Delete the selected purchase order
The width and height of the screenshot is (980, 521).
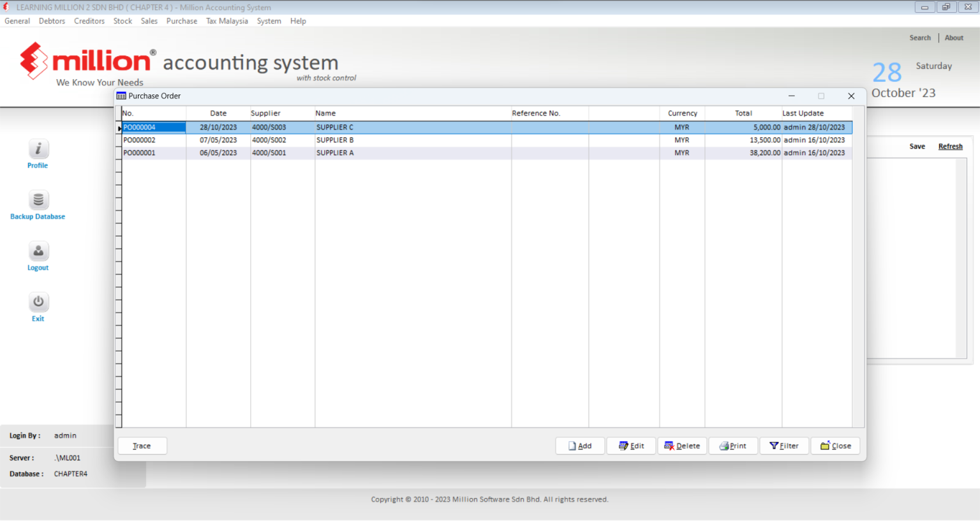[x=682, y=446]
